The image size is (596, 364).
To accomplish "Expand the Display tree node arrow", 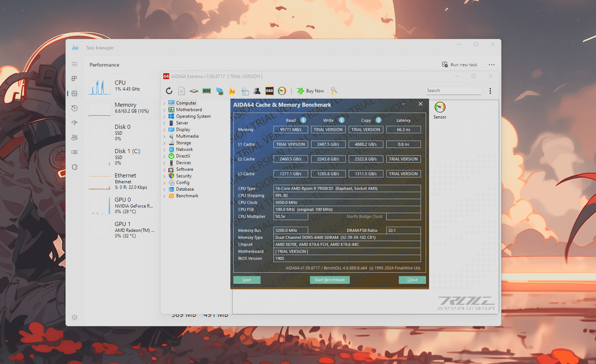I will pos(164,130).
